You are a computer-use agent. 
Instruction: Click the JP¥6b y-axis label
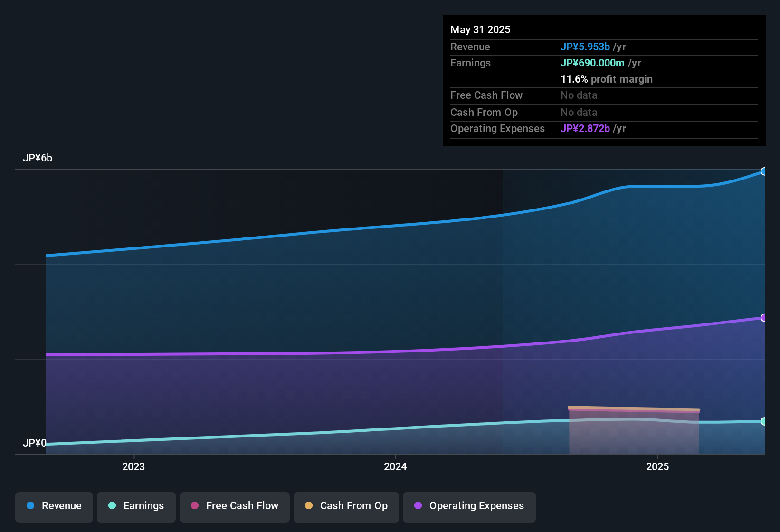click(38, 158)
